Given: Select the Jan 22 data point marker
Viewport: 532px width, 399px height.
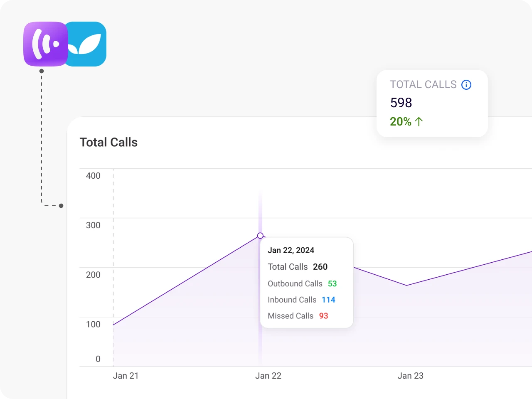Looking at the screenshot, I should tap(260, 236).
